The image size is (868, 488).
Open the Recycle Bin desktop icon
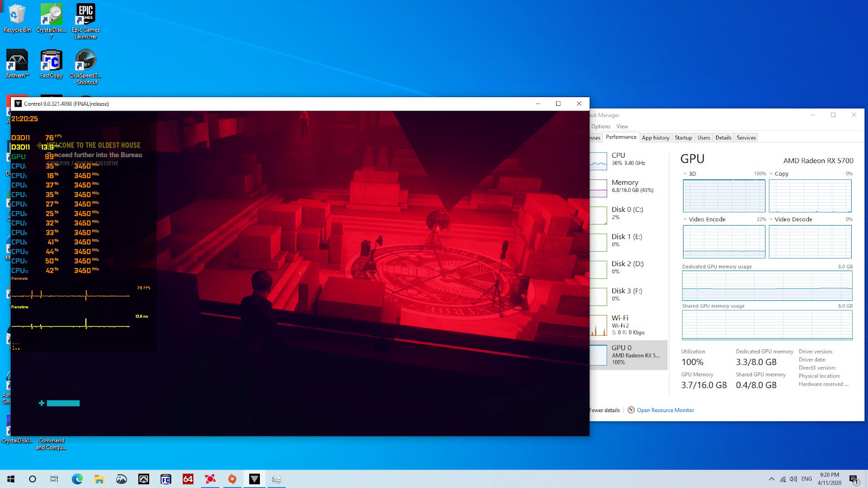[17, 18]
